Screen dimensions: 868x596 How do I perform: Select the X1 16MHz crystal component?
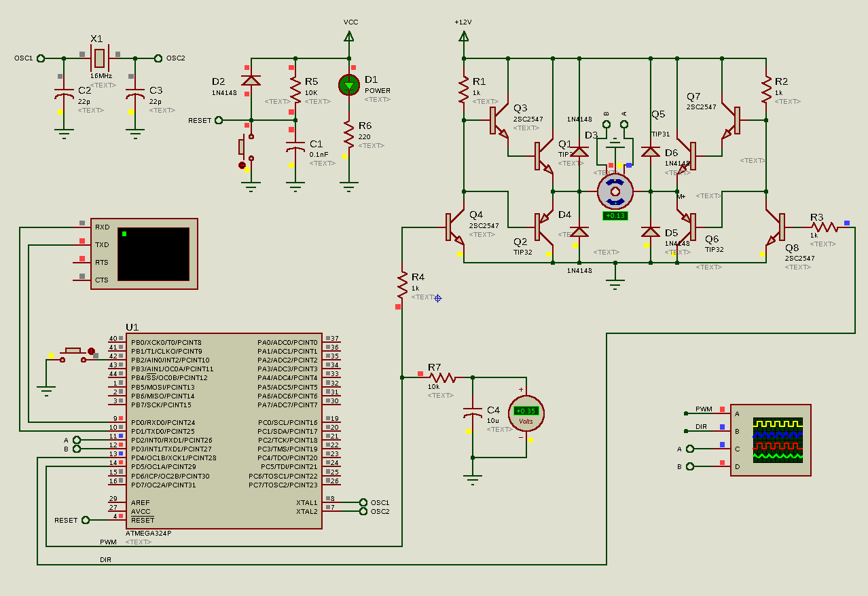click(x=99, y=58)
